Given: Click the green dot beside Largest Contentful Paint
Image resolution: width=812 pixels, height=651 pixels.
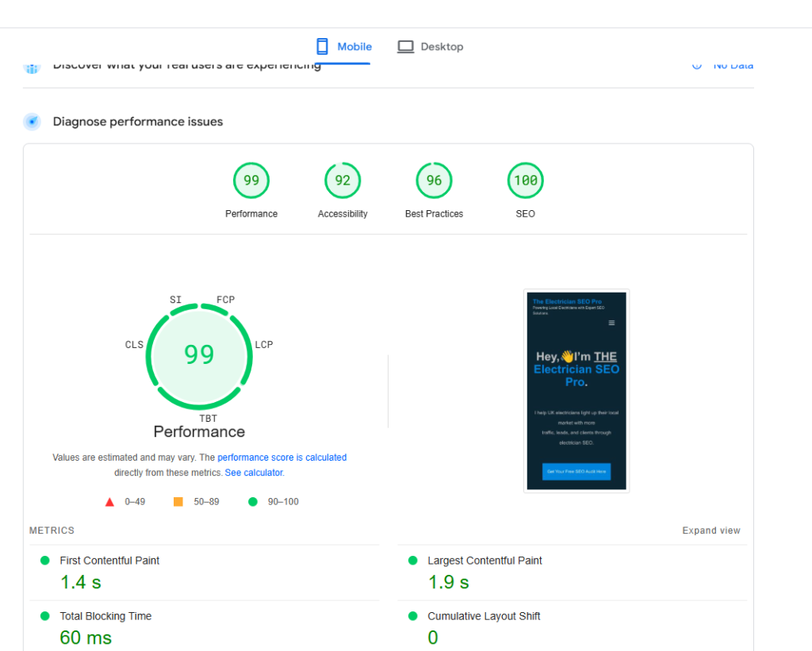Looking at the screenshot, I should coord(412,561).
